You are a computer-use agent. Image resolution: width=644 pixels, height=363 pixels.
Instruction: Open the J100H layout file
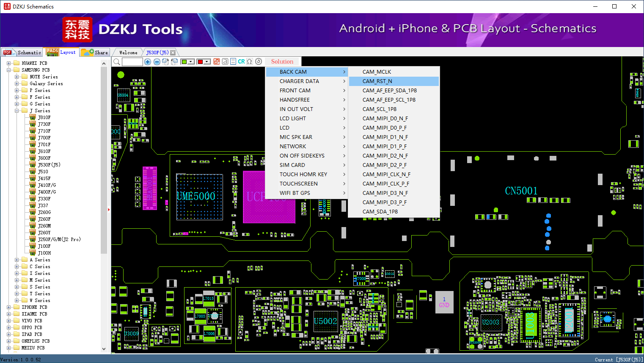(44, 253)
